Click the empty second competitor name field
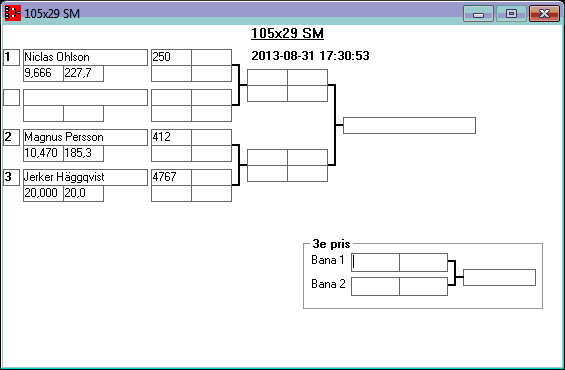This screenshot has height=370, width=565. [x=85, y=97]
